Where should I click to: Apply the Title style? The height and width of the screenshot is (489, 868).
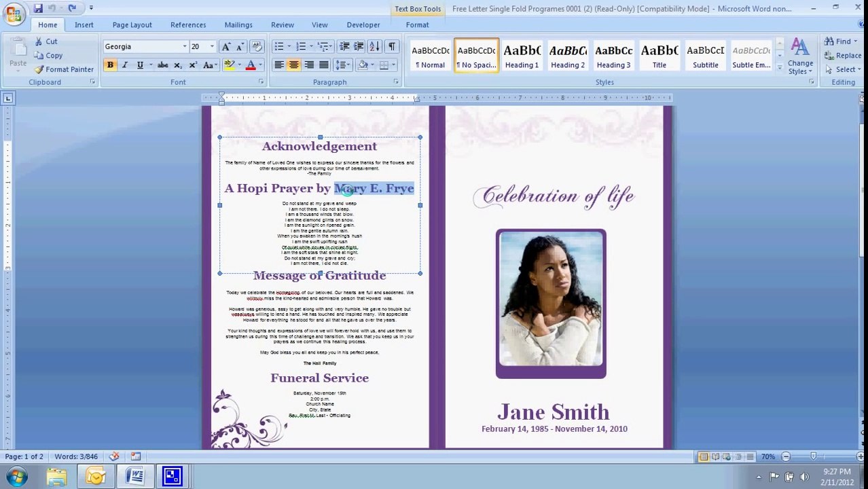click(x=659, y=56)
